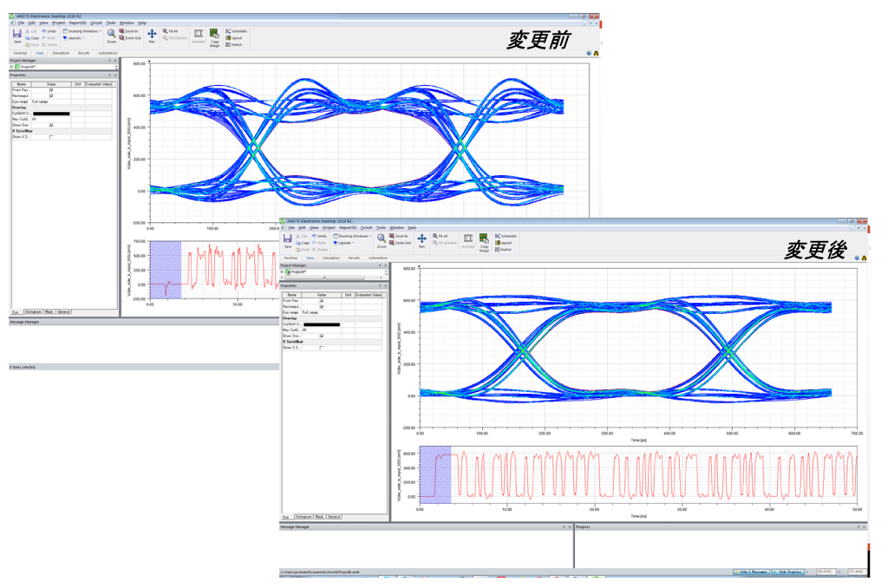Open the Layouts dropdown in the 変更前 window
Image resolution: width=888 pixels, height=588 pixels.
75,38
